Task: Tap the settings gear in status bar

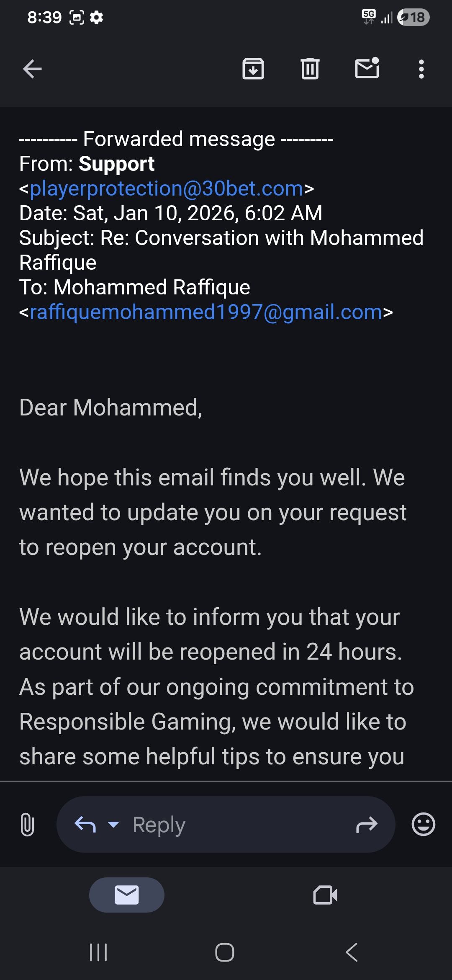Action: point(97,18)
